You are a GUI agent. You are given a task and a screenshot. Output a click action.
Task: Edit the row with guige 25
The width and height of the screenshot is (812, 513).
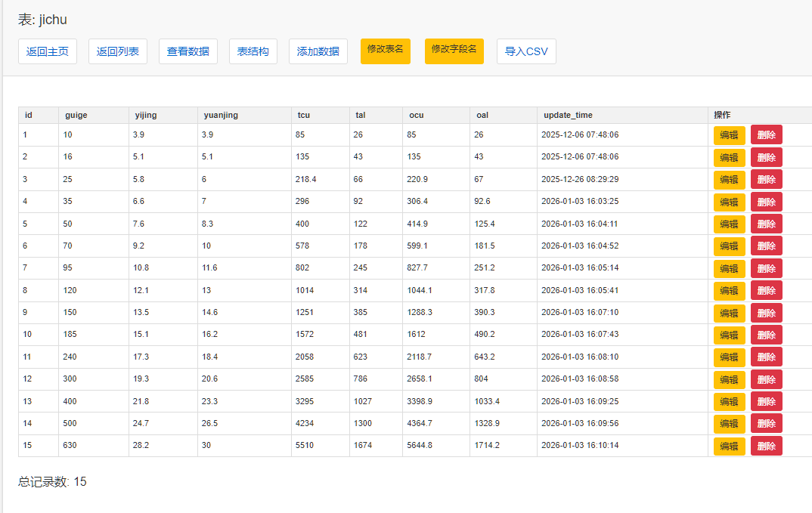pyautogui.click(x=729, y=180)
